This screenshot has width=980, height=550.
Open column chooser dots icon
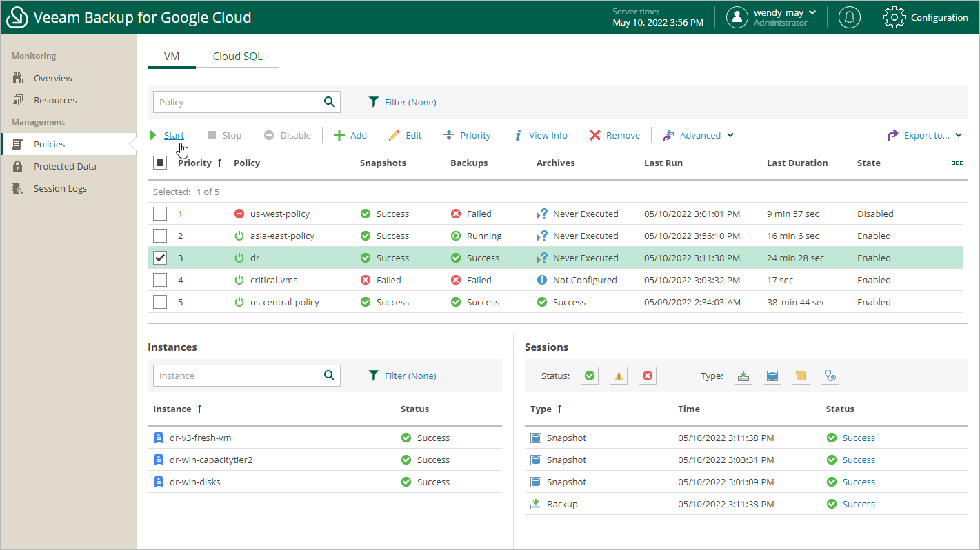[x=957, y=163]
